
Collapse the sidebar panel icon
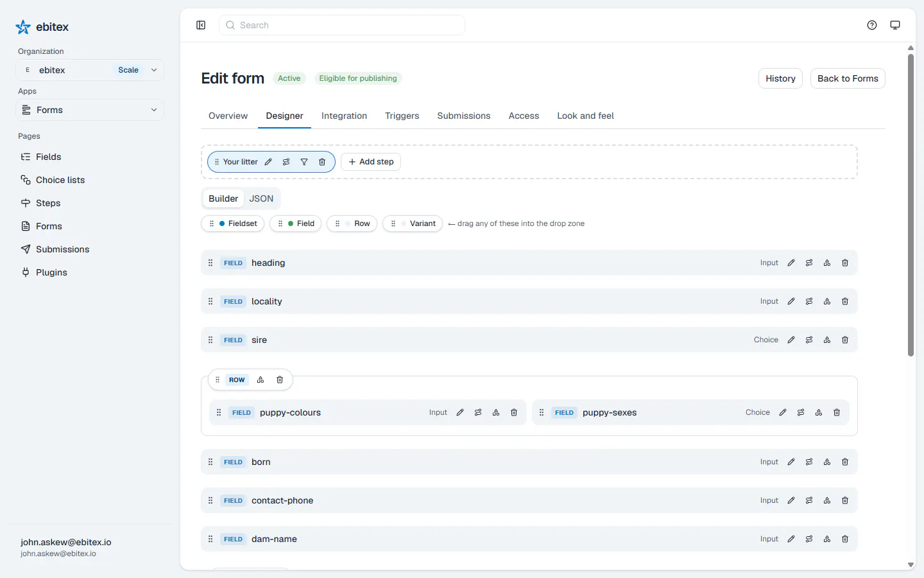[201, 25]
